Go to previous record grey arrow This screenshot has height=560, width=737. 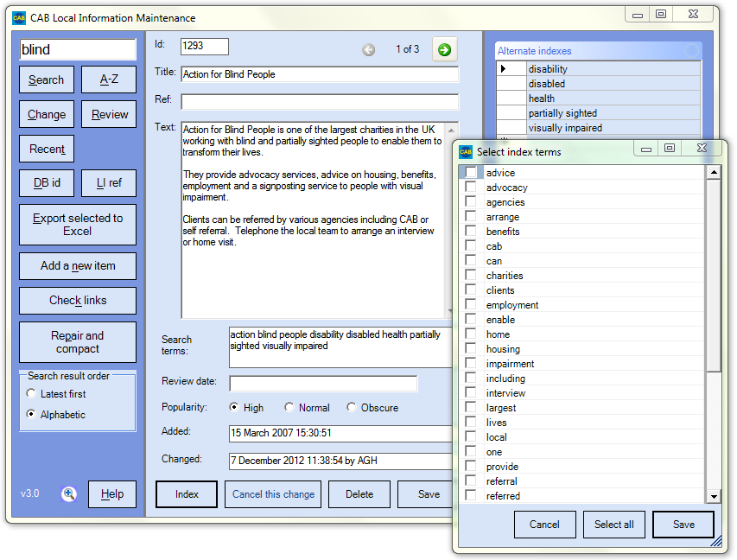[x=368, y=49]
